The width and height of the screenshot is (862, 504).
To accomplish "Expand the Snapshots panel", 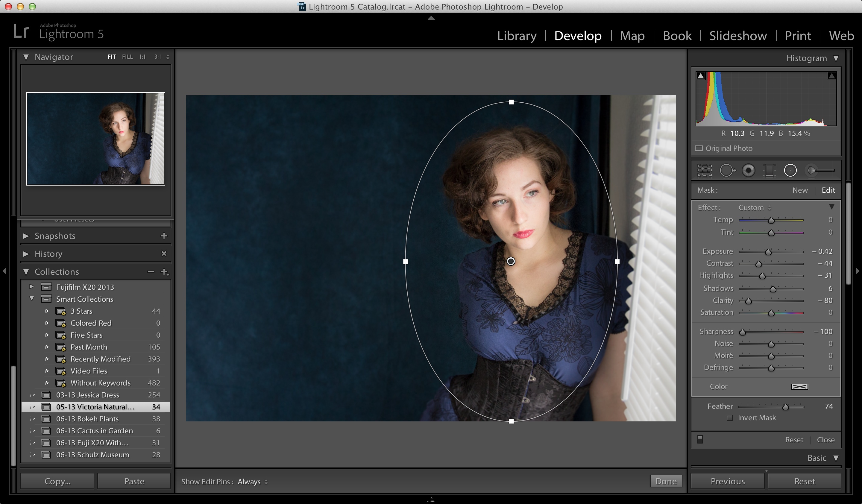I will click(28, 235).
